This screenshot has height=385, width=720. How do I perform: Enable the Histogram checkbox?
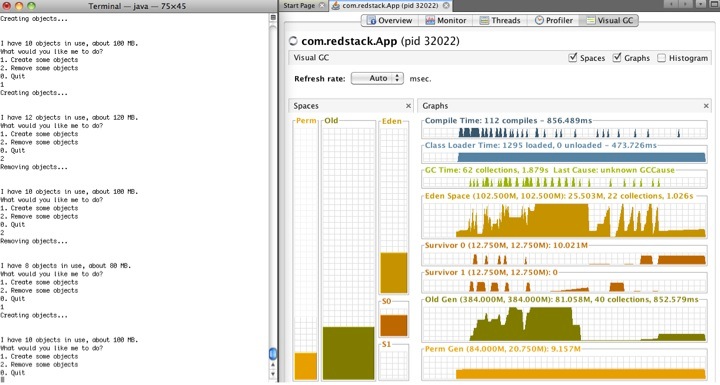click(x=661, y=58)
